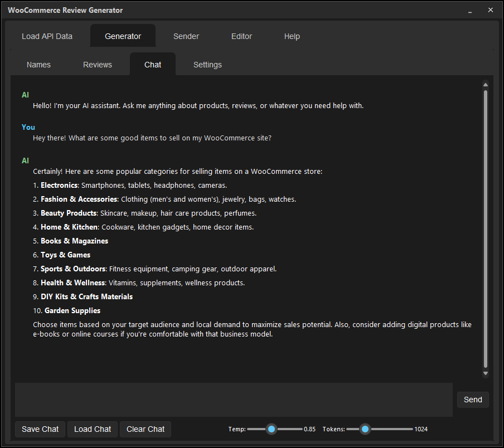The image size is (504, 448).
Task: Click the Temp slider handle
Action: pos(272,429)
